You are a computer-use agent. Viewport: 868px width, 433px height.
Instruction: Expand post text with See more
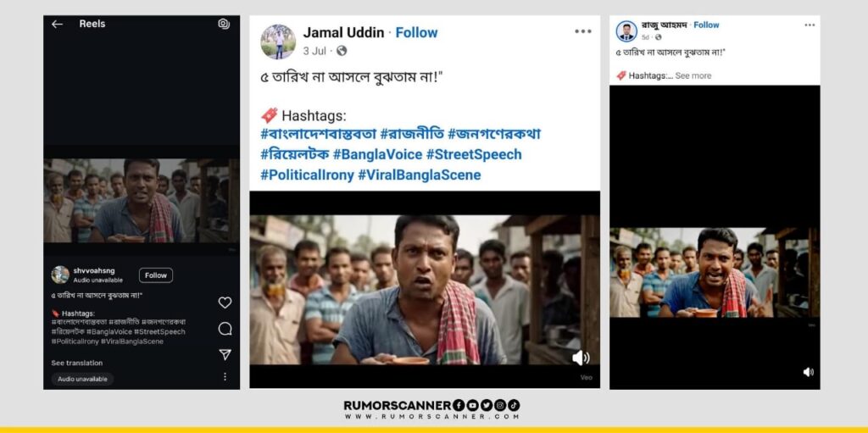693,76
